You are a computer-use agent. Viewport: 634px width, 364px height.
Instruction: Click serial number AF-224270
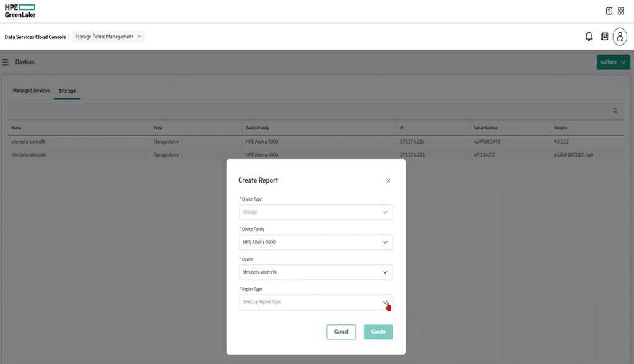(x=484, y=155)
